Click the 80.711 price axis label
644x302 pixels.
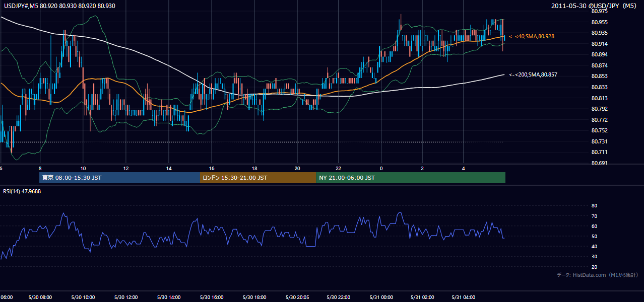coord(599,152)
